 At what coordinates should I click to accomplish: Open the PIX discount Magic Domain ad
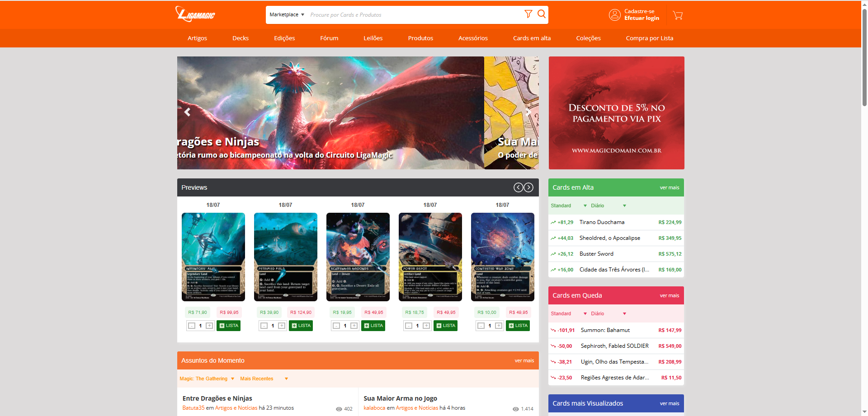tap(616, 113)
